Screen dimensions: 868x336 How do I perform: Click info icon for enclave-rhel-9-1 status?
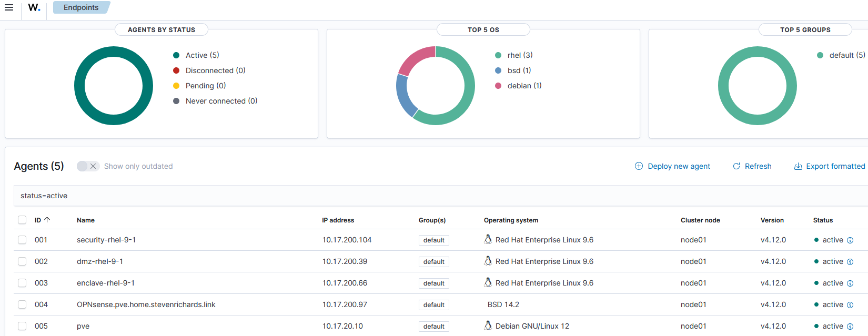(x=850, y=283)
